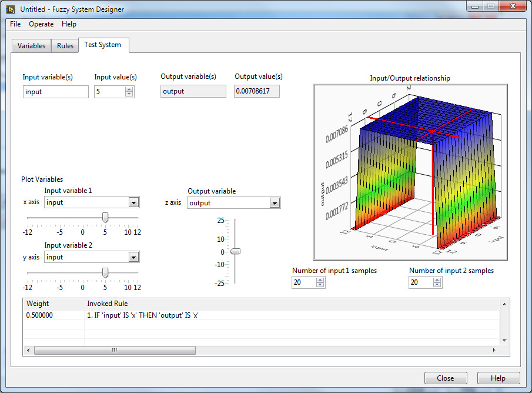This screenshot has width=532, height=393.
Task: Open the Operate menu
Action: coord(41,24)
